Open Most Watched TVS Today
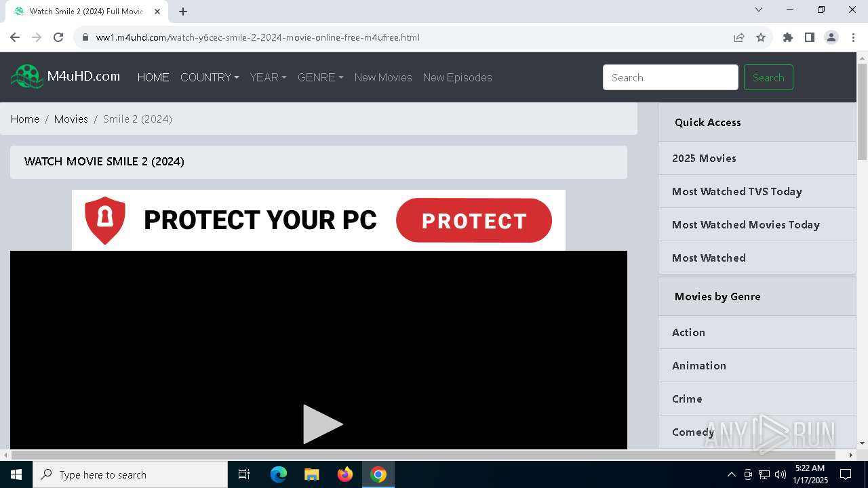This screenshot has height=488, width=868. (x=757, y=191)
